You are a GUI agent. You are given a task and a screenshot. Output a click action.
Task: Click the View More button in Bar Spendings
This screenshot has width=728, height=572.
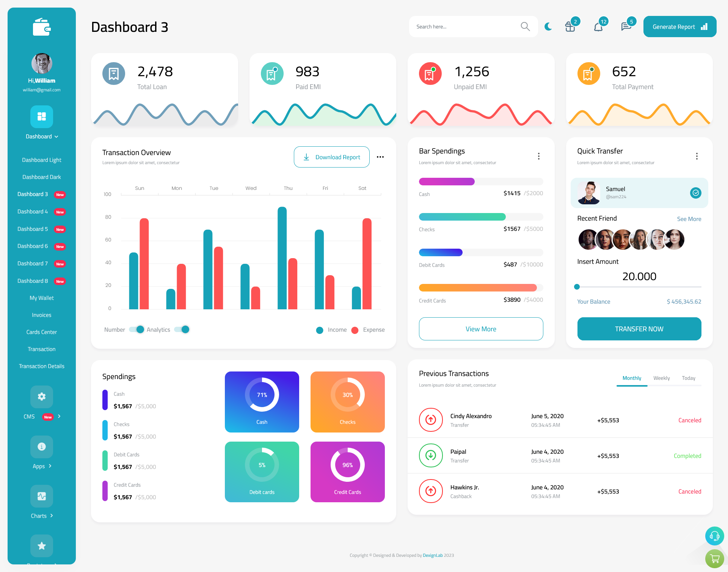(480, 329)
